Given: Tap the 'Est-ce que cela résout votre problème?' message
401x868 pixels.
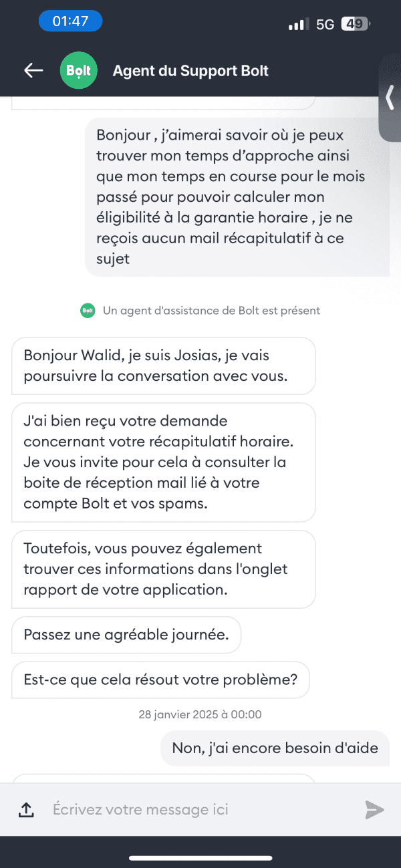Looking at the screenshot, I should coord(160,681).
